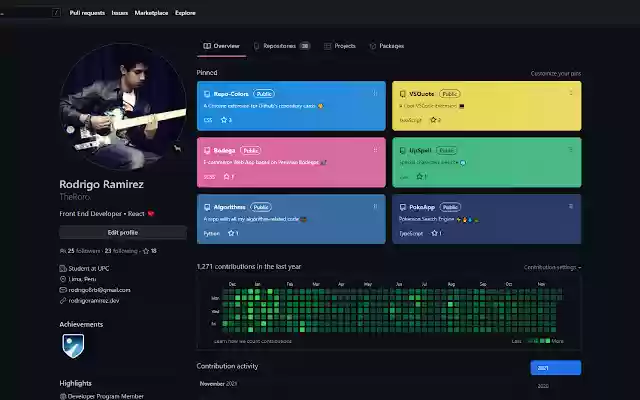This screenshot has height=400, width=640.
Task: Select the 2021 year button
Action: 556,368
